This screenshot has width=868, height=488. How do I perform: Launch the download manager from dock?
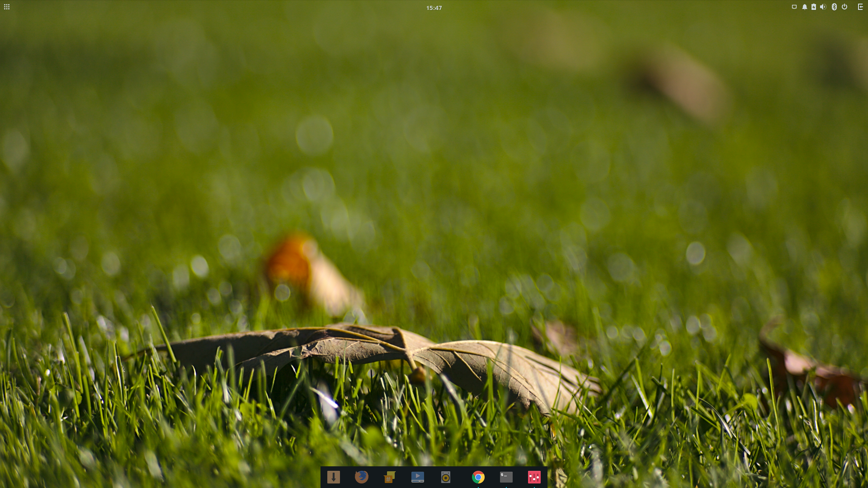[x=334, y=477]
